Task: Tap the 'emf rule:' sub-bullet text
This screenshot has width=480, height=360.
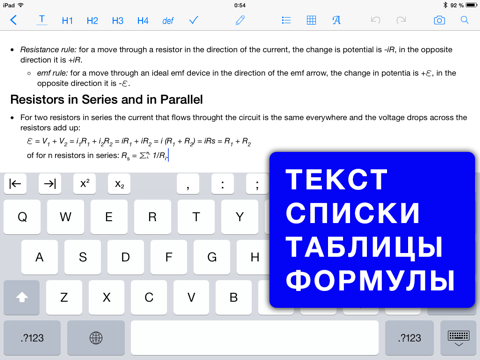Action: coord(52,73)
